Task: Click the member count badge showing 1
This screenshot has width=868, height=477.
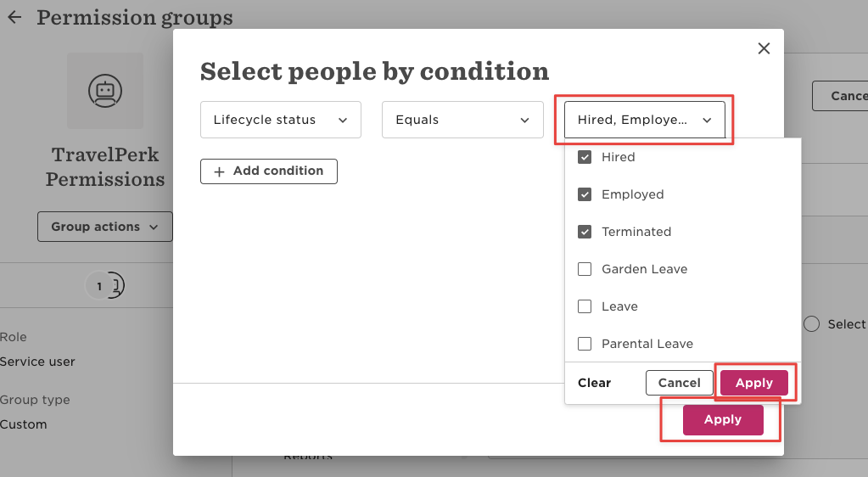Action: pyautogui.click(x=99, y=286)
